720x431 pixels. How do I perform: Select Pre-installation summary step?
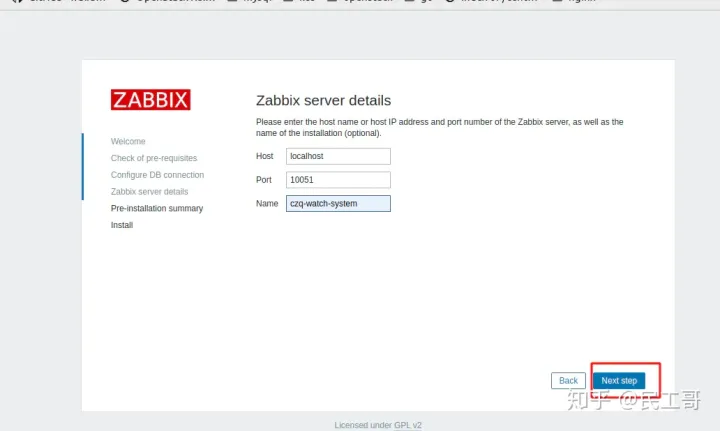coord(157,208)
